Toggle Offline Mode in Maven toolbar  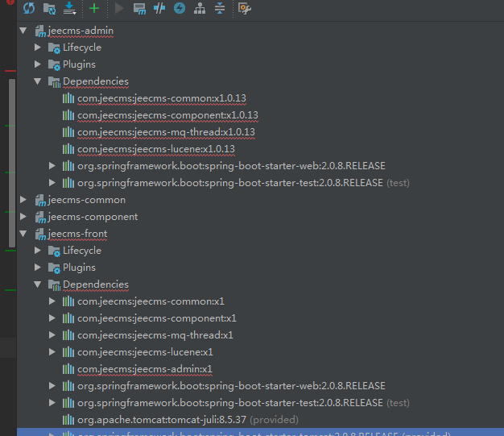click(159, 9)
